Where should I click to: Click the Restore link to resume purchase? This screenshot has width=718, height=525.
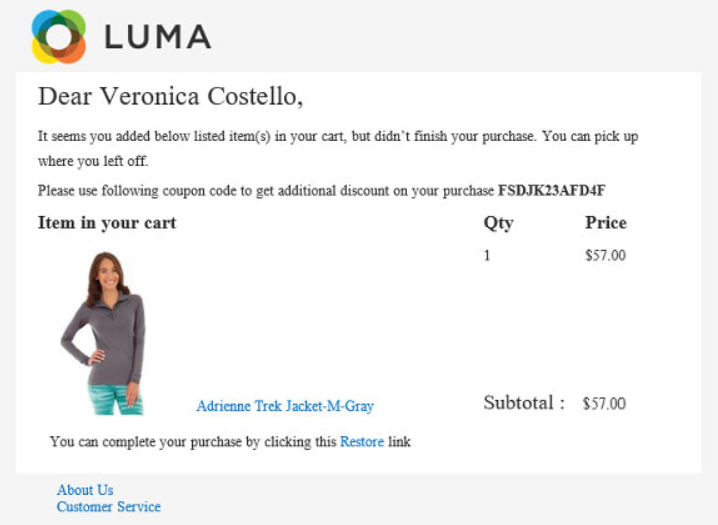[362, 441]
